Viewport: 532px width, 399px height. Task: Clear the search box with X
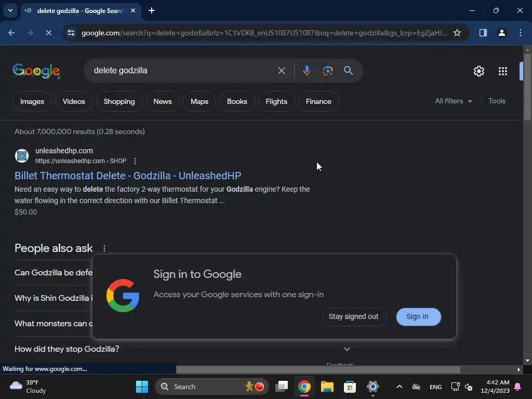coord(281,71)
